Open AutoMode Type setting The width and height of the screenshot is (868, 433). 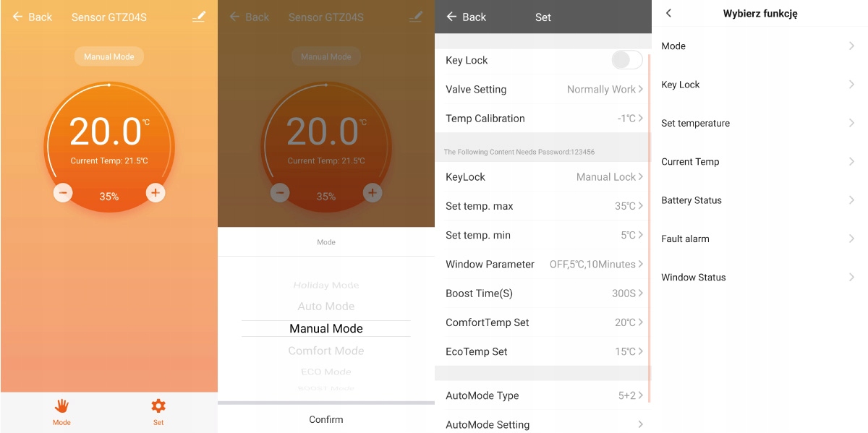coord(542,395)
